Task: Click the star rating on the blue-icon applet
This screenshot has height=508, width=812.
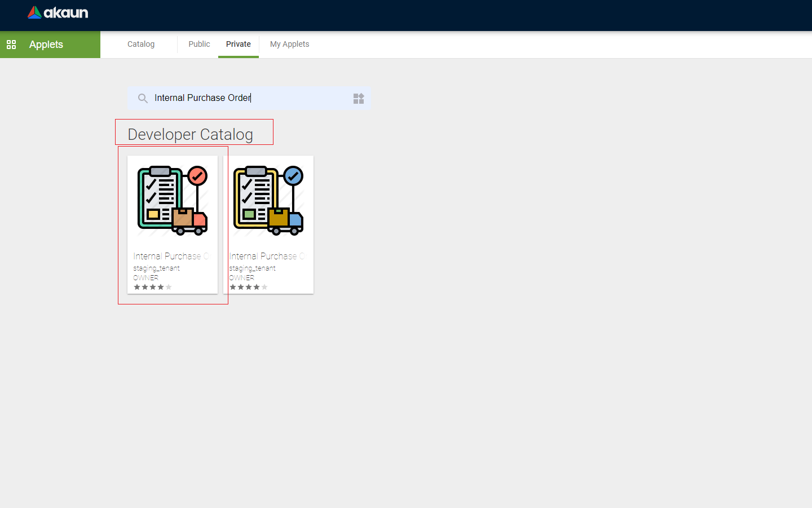Action: [x=249, y=287]
